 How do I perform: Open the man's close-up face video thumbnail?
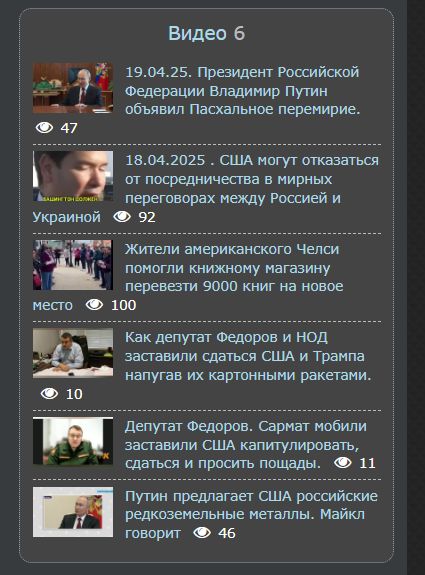click(73, 176)
